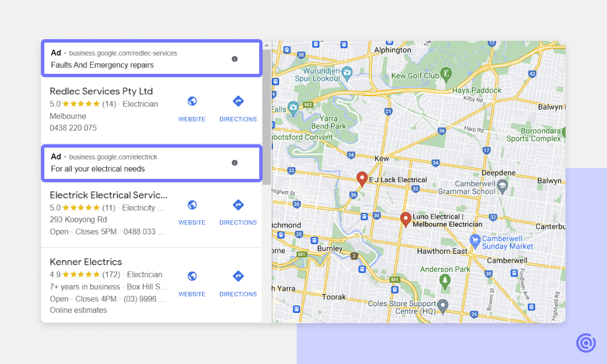Click 'Yarra Bend Park' label on map
This screenshot has height=364, width=607.
[x=329, y=122]
